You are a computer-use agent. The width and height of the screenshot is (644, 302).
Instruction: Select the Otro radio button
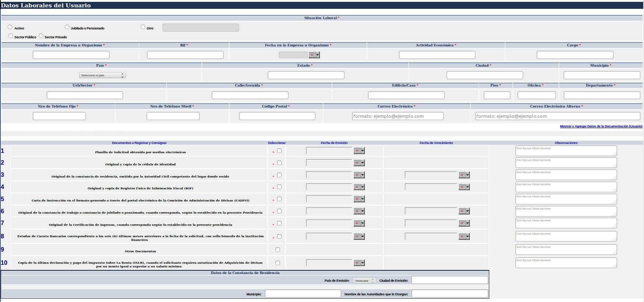(143, 27)
